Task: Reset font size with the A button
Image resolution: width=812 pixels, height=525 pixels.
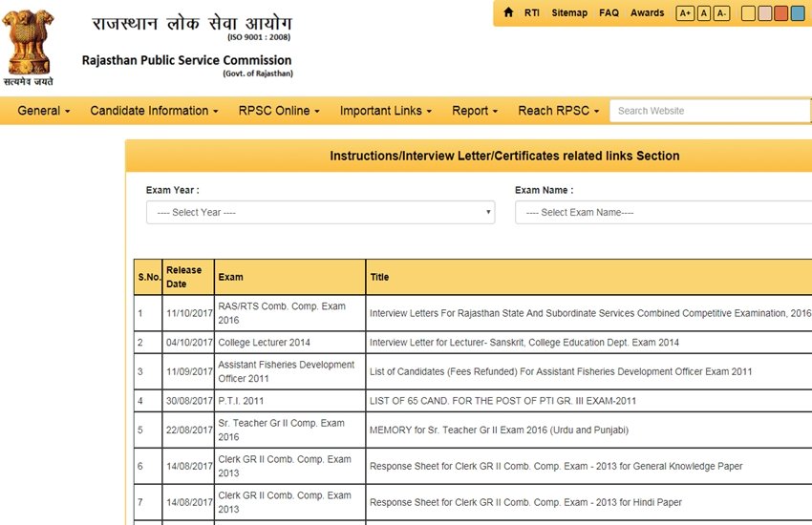Action: pyautogui.click(x=704, y=13)
